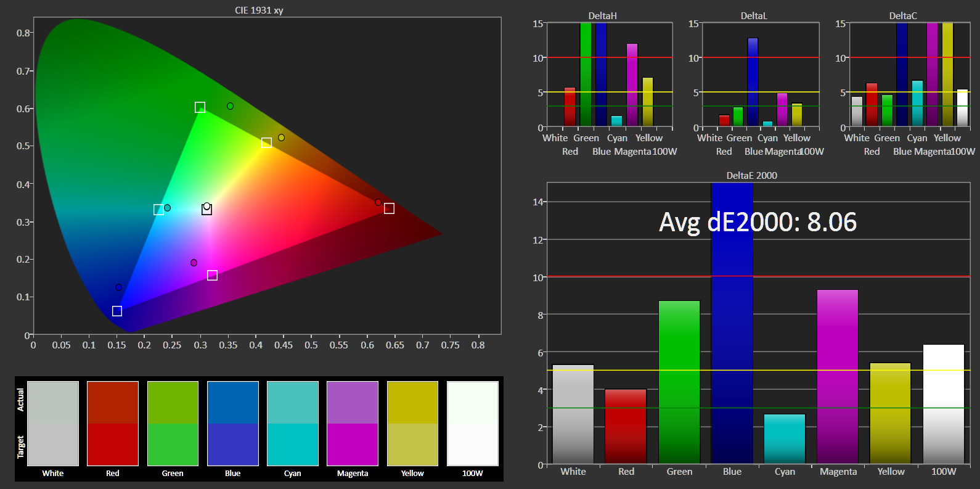Select the cyan target square on CIE diagram
Viewport: 980px width, 489px height.
(x=158, y=210)
